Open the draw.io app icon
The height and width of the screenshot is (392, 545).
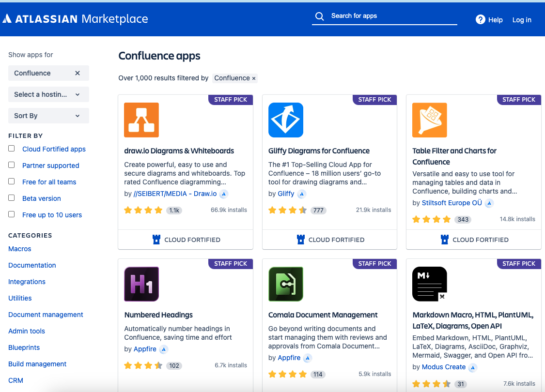coord(141,120)
